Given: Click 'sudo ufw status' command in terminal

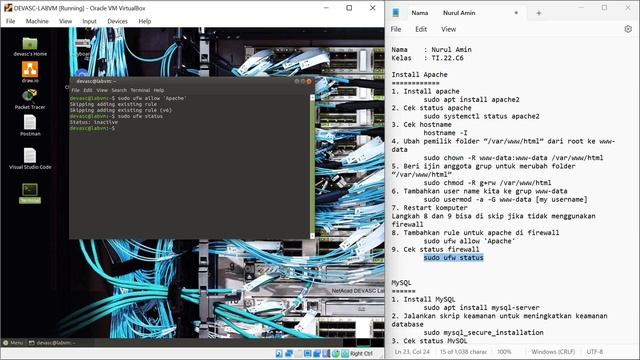Looking at the screenshot, I should tap(140, 116).
